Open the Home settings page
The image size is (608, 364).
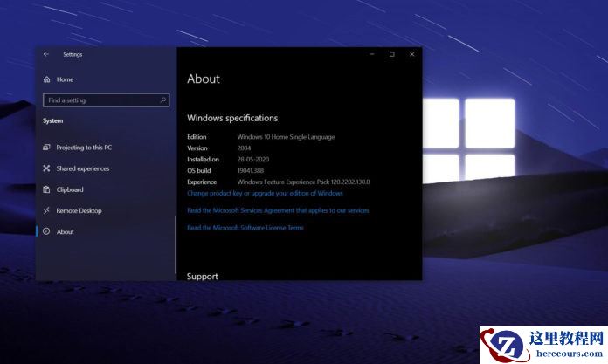click(65, 79)
